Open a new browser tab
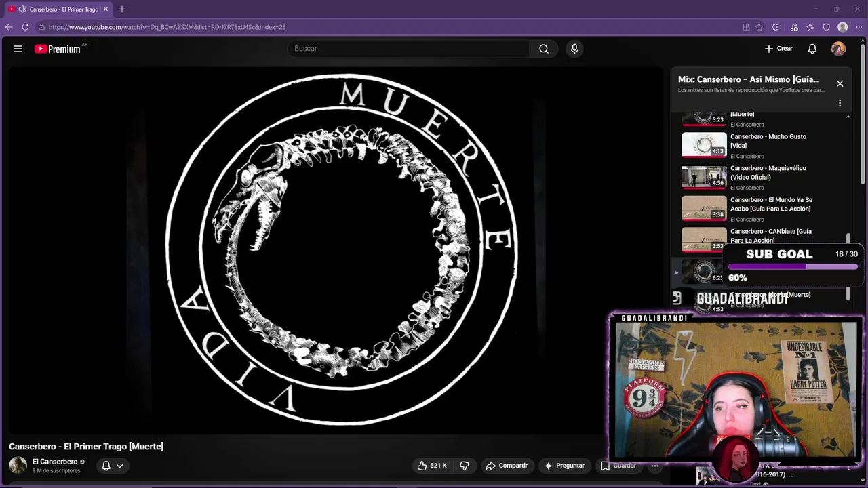 [x=122, y=9]
